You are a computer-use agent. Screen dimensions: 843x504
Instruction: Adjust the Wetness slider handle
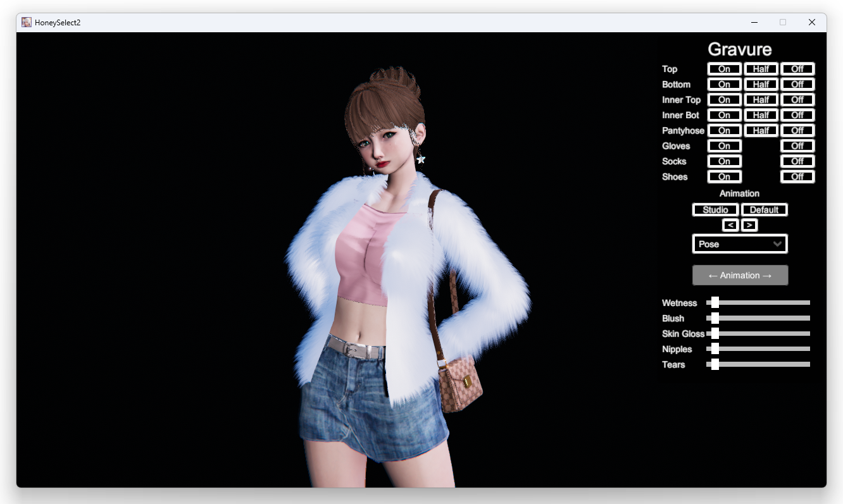715,303
